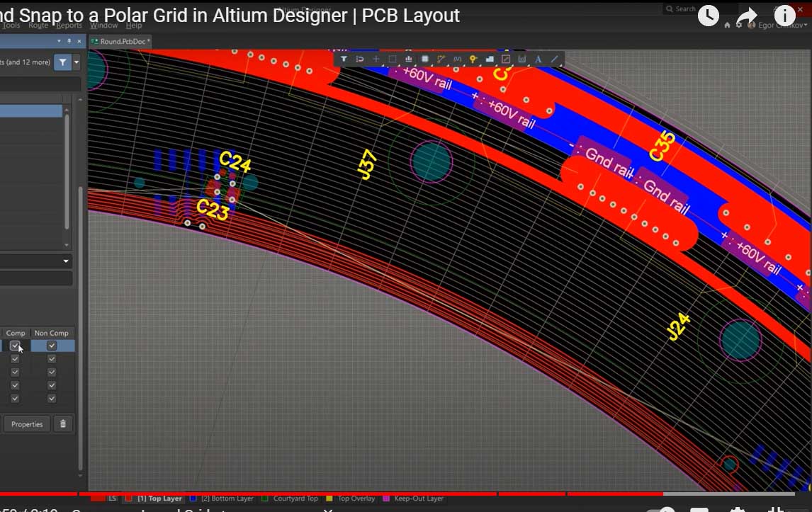This screenshot has height=512, width=812.
Task: Select the Place String text tool
Action: pyautogui.click(x=538, y=59)
